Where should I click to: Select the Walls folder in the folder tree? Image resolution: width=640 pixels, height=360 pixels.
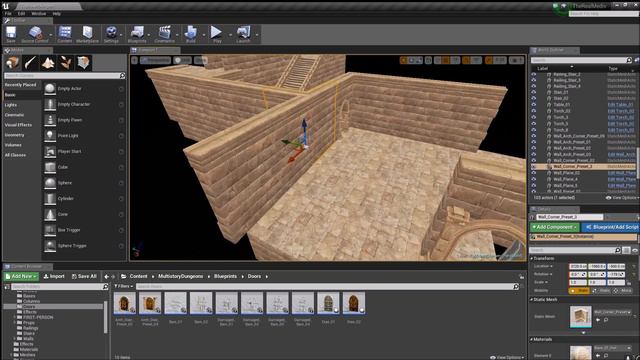coord(28,339)
